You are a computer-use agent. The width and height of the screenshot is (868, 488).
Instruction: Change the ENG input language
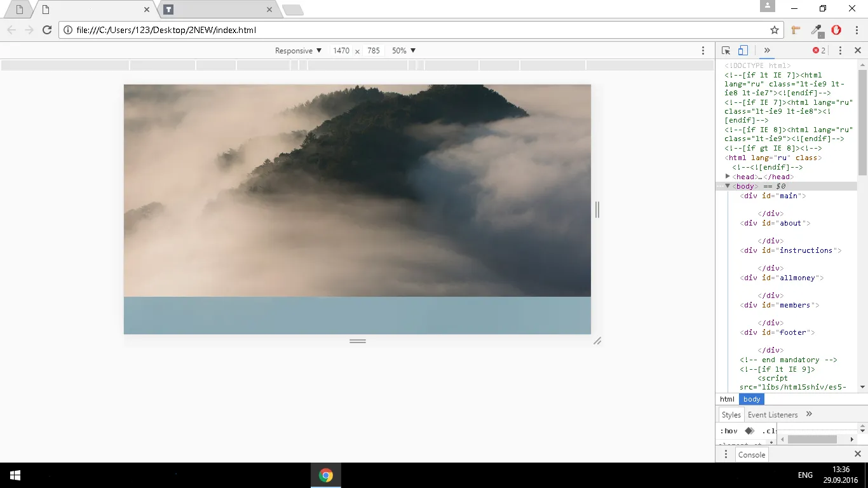coord(805,475)
